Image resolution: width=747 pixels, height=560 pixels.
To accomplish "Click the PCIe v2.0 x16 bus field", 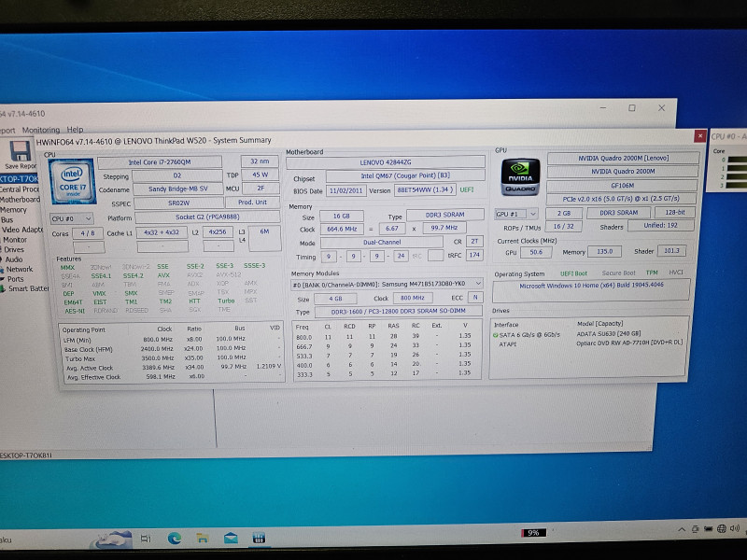I will (621, 199).
